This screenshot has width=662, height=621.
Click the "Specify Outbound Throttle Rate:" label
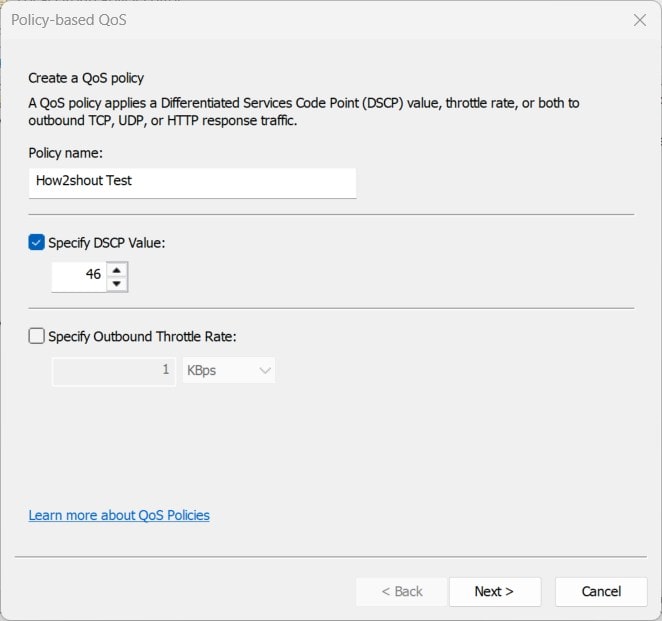tap(142, 337)
